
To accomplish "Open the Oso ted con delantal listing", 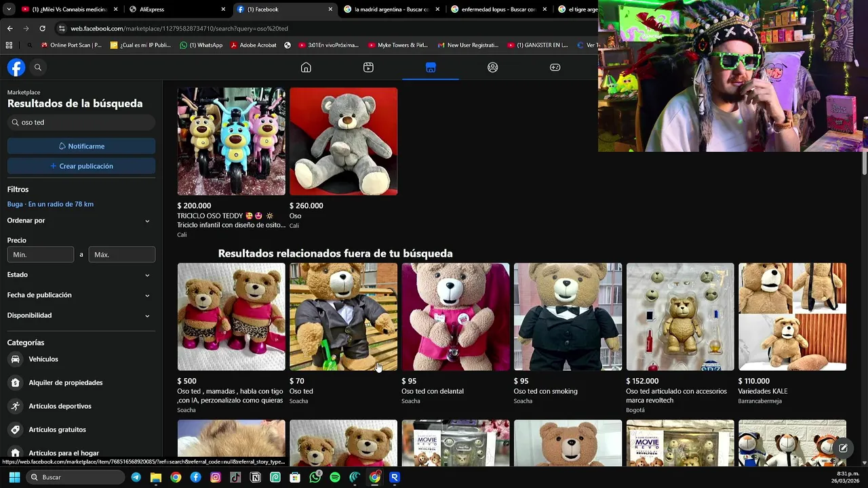I will tap(456, 317).
